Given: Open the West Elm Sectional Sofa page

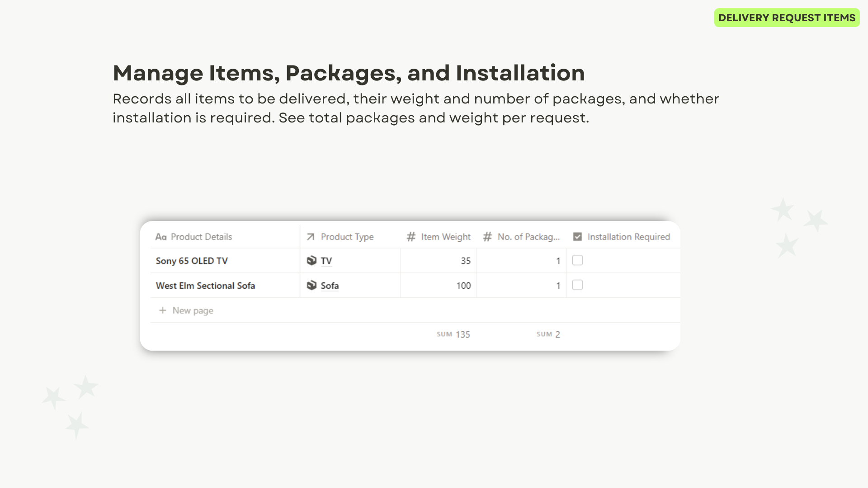Looking at the screenshot, I should (205, 286).
